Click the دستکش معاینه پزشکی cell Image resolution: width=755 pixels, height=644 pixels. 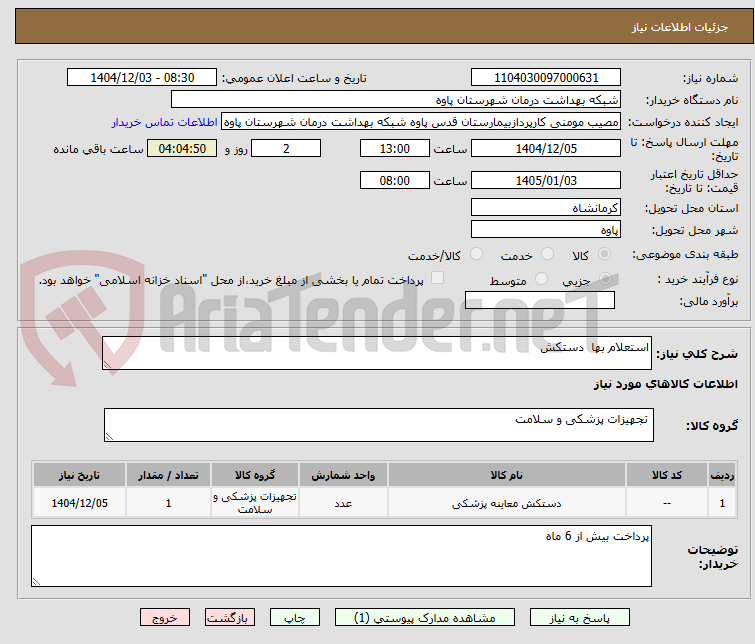(x=507, y=503)
